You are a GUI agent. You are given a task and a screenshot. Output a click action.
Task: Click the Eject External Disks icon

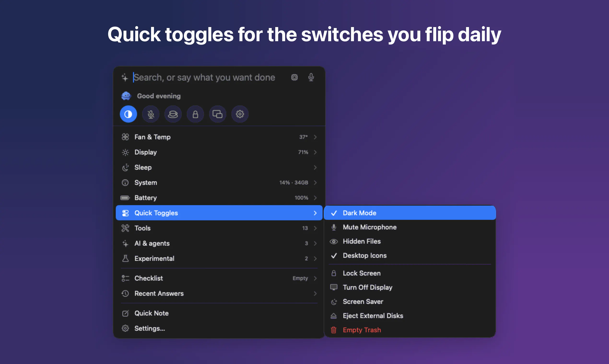[334, 316]
